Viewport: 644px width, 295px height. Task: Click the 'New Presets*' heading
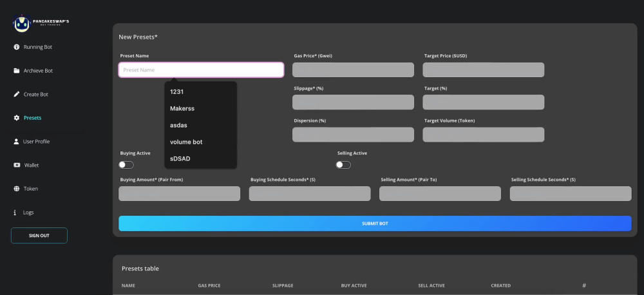(138, 37)
